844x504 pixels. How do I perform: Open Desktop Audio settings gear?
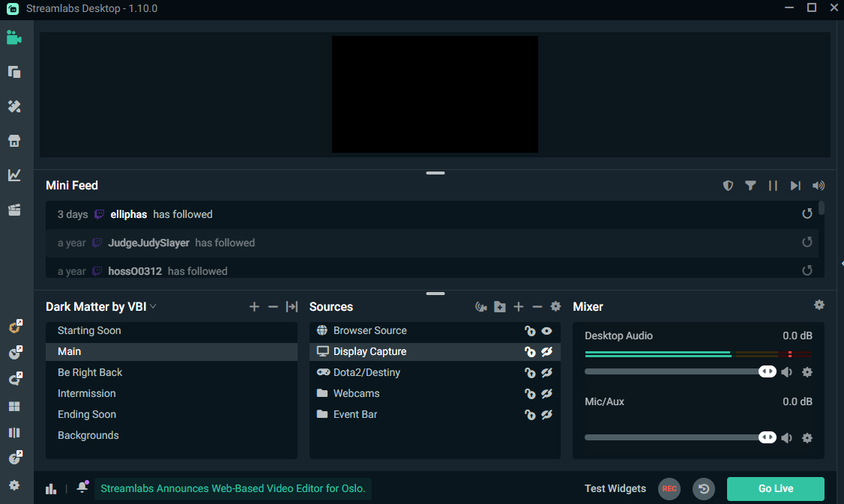pyautogui.click(x=807, y=371)
